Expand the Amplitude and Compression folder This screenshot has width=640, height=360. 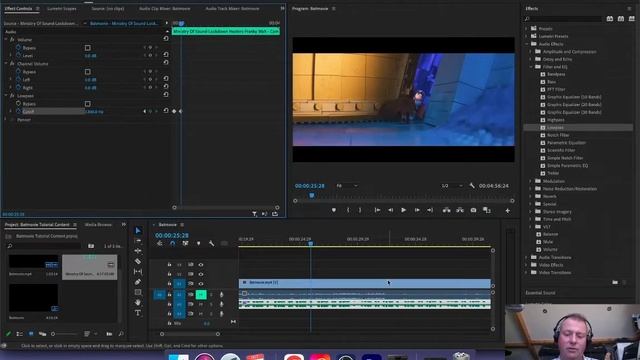(x=531, y=52)
